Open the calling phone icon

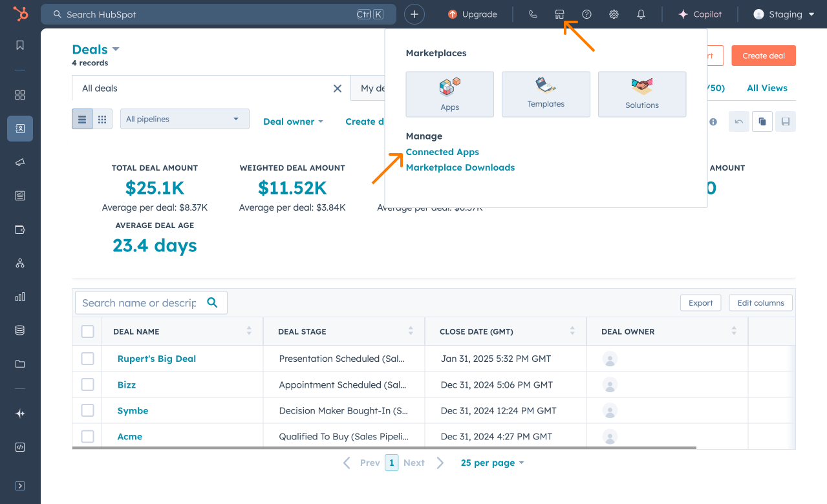[533, 14]
